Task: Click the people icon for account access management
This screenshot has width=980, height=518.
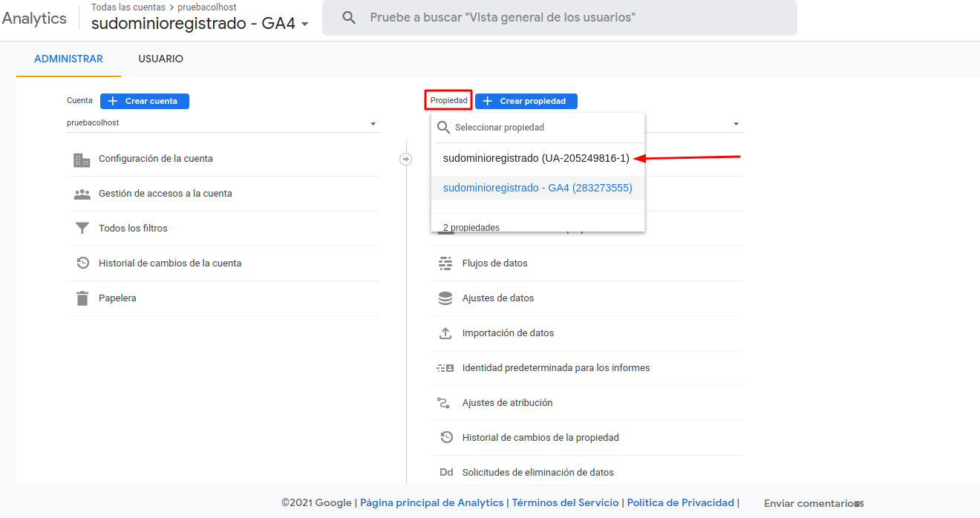Action: [82, 194]
